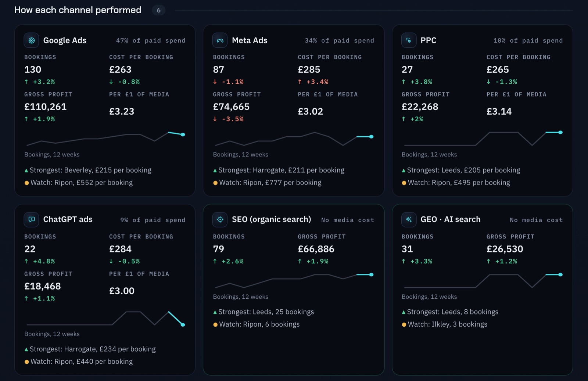Click the latest-week dot on the PPC sparkline
Image resolution: width=588 pixels, height=381 pixels.
point(560,132)
